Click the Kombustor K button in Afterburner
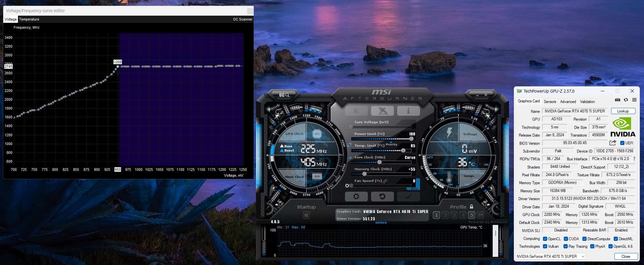This screenshot has height=265, width=644. (356, 111)
